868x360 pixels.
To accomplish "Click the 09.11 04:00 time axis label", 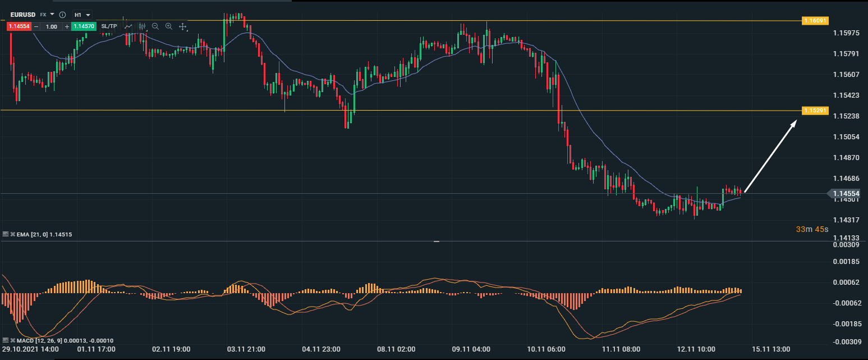I will (x=471, y=349).
